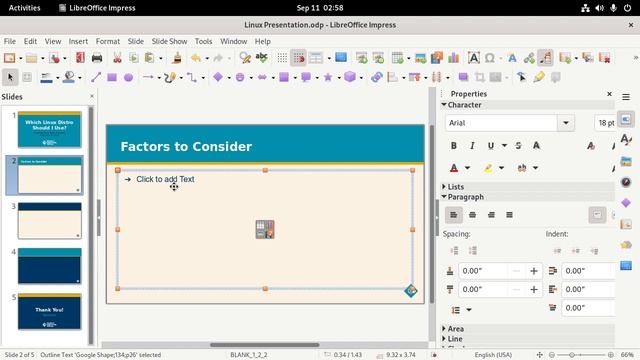This screenshot has height=360, width=640.
Task: Increase above paragraph spacing with plus
Action: [x=533, y=271]
